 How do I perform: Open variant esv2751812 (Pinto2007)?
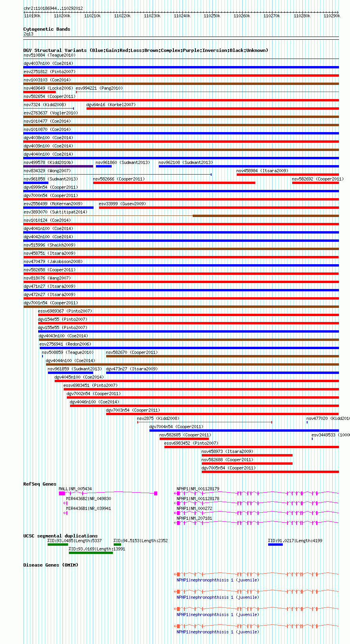(x=49, y=72)
